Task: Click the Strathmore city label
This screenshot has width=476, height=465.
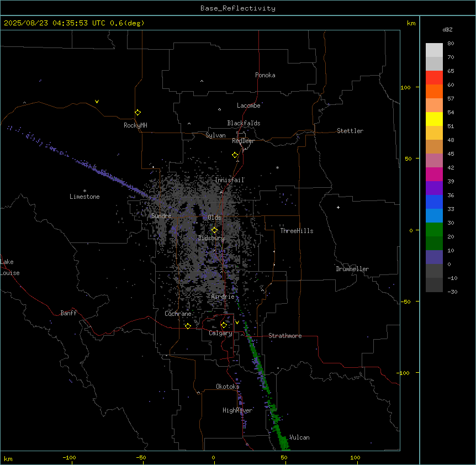Action: coord(285,336)
